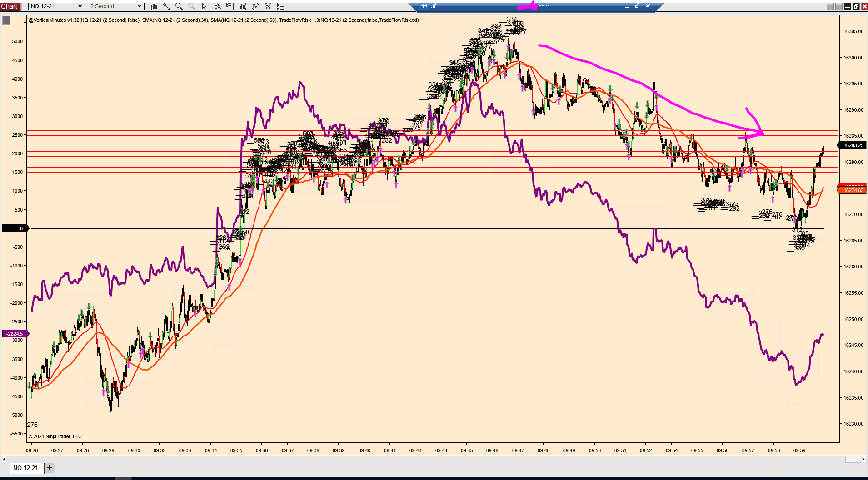Click the black 0 level marker
The width and height of the screenshot is (868, 480).
point(15,228)
